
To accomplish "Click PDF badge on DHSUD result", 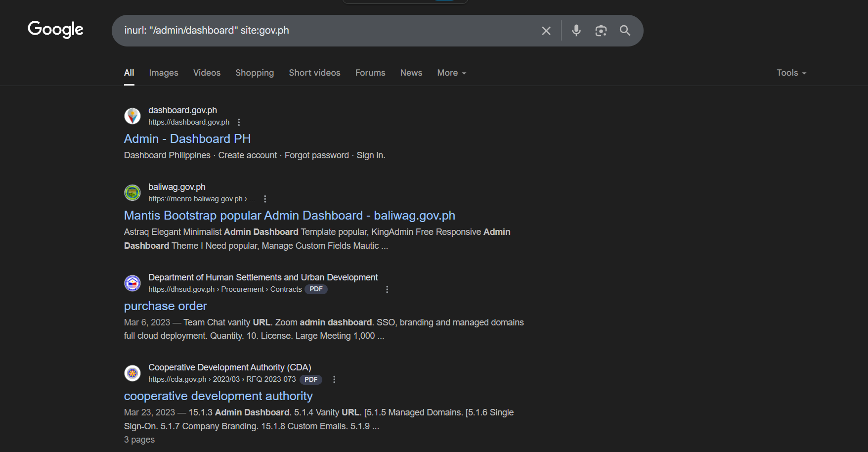I will [316, 289].
